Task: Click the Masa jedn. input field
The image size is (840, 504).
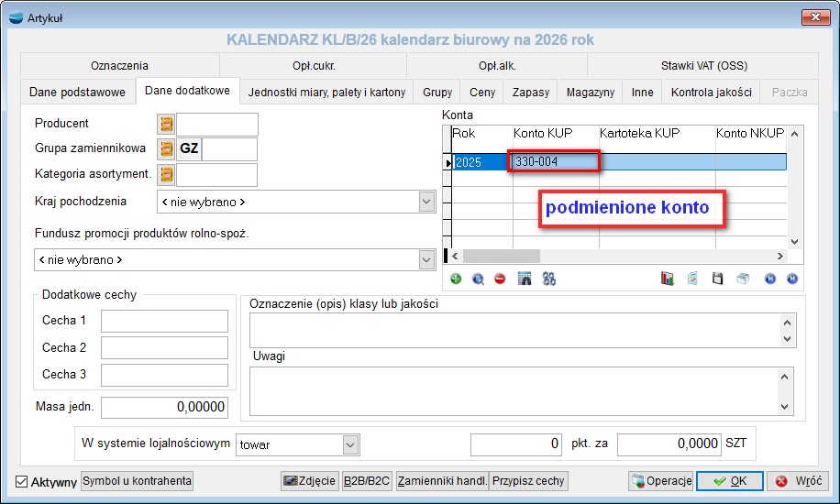Action: pyautogui.click(x=164, y=407)
